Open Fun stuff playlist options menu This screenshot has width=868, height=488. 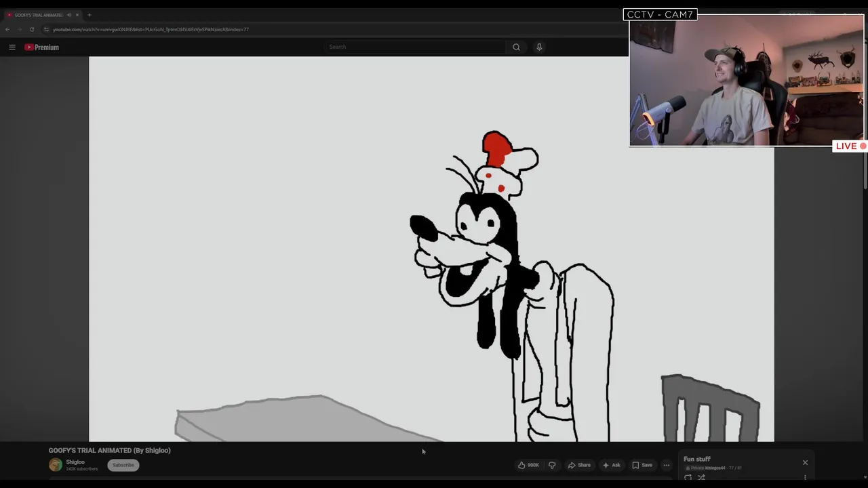(805, 477)
